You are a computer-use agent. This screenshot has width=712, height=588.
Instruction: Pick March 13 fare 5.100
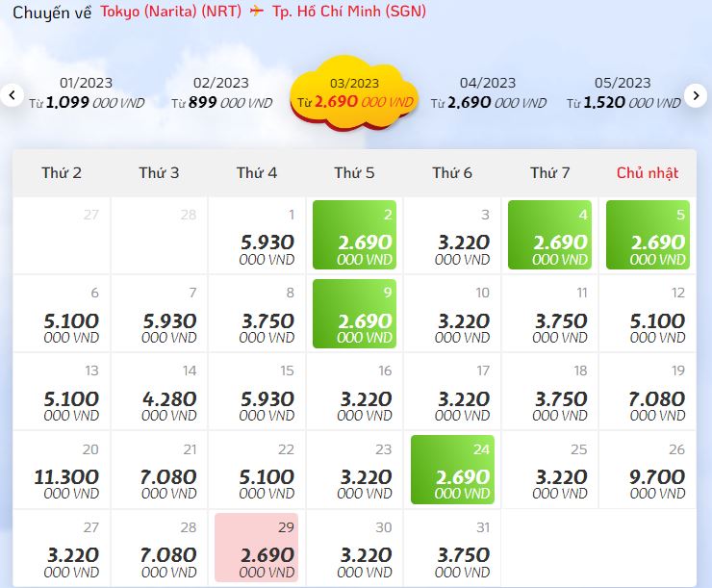tap(62, 392)
